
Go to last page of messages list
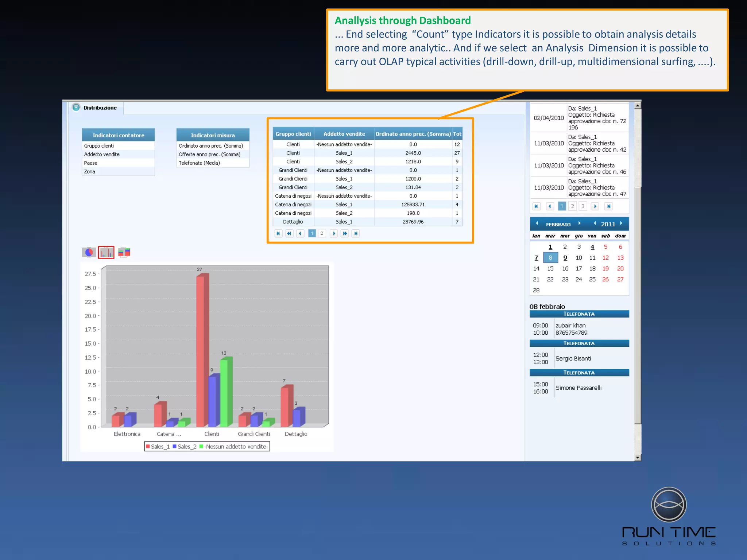point(609,206)
